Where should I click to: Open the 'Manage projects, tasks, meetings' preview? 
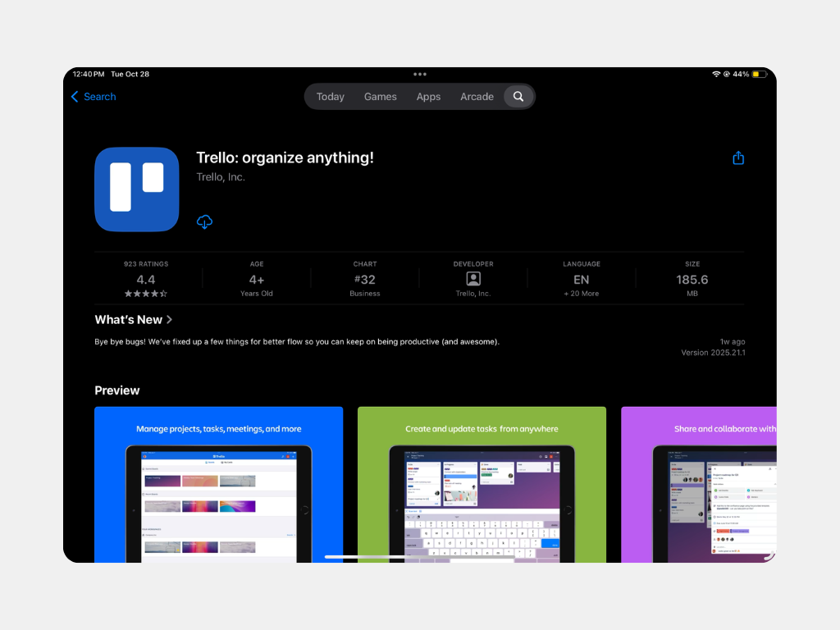click(x=218, y=484)
